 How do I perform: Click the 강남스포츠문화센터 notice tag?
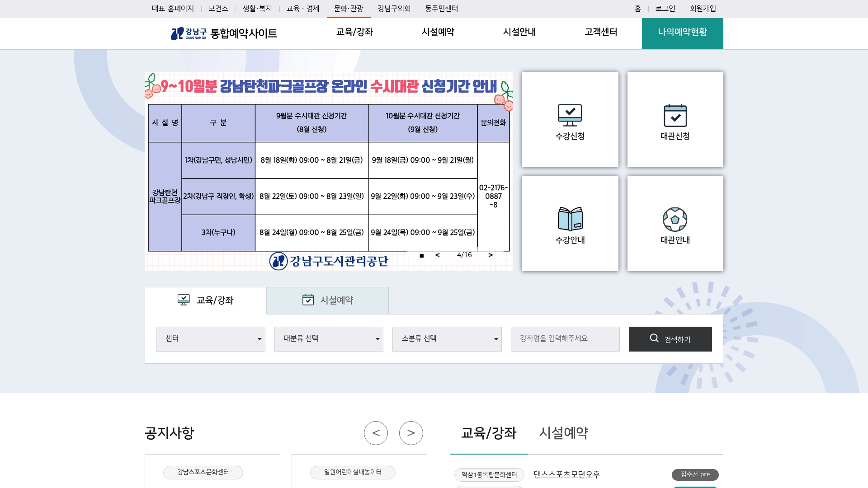tap(203, 472)
